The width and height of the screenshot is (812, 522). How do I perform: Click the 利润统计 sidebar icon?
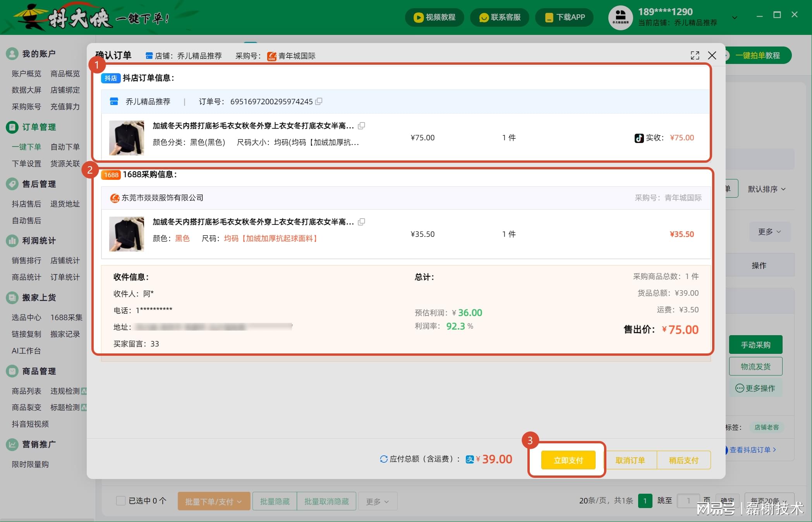[12, 241]
